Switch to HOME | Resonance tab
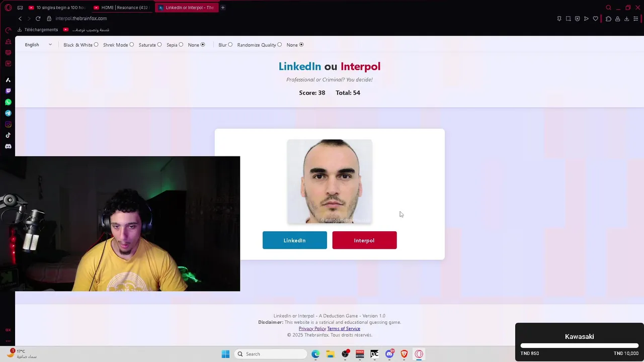 [121, 8]
